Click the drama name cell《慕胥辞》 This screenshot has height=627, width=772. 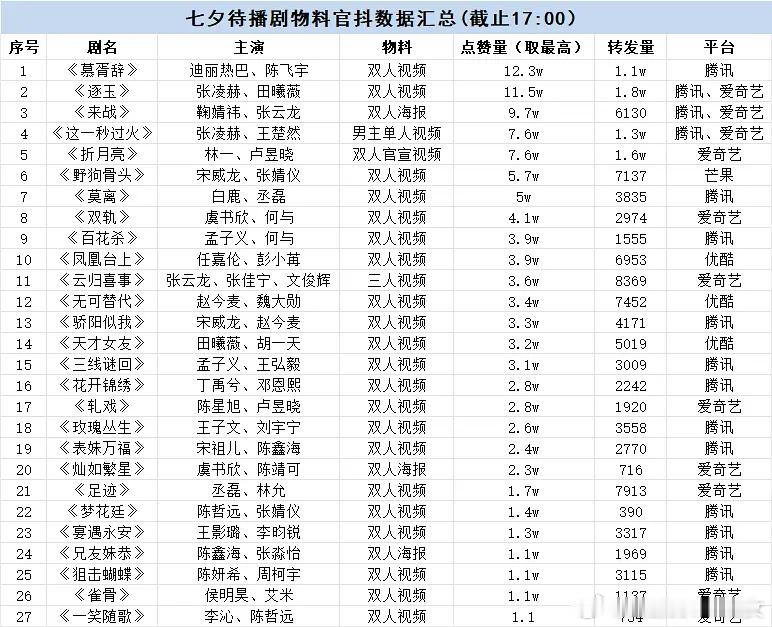coord(102,70)
